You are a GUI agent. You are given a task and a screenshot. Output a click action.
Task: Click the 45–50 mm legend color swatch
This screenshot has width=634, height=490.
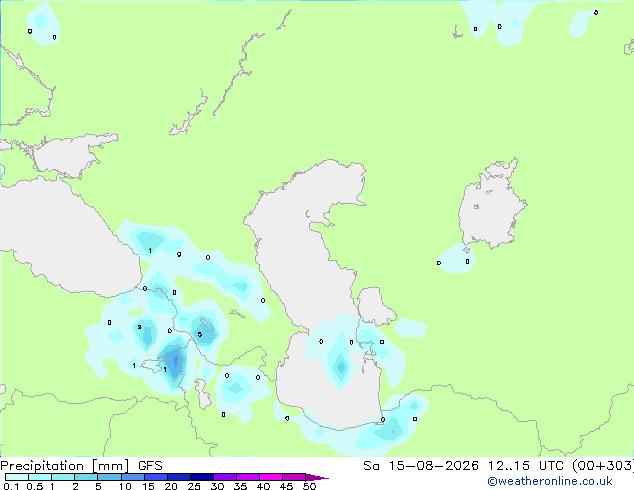[x=294, y=477]
